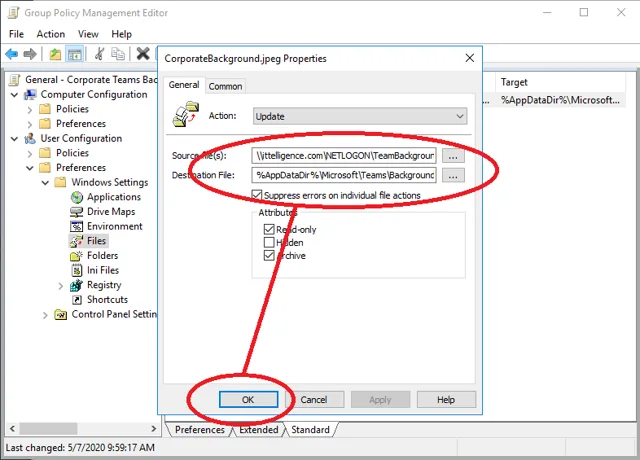Image resolution: width=640 pixels, height=460 pixels.
Task: Click the Target column header
Action: click(560, 82)
